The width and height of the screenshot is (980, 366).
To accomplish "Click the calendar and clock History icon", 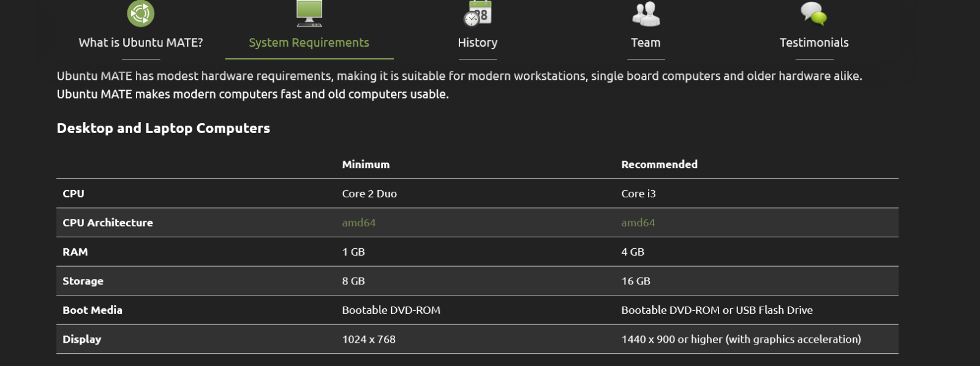I will [x=478, y=13].
